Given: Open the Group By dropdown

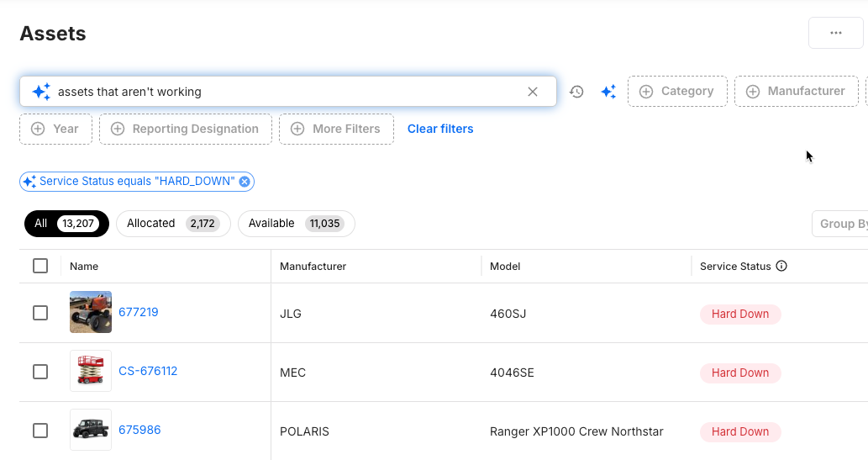Looking at the screenshot, I should (x=839, y=224).
